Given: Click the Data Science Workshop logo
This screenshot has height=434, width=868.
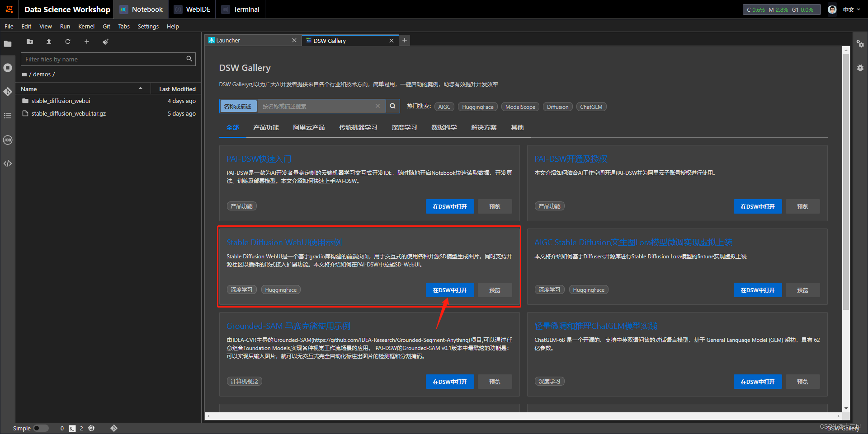Looking at the screenshot, I should 9,9.
